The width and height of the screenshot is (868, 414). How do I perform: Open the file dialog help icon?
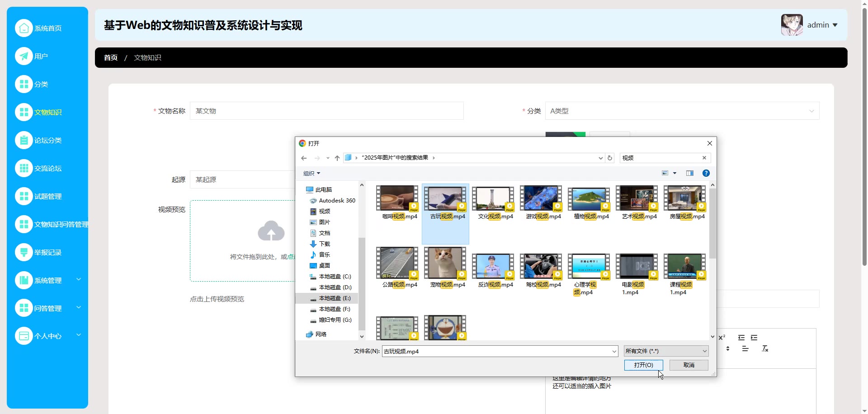[x=706, y=173]
